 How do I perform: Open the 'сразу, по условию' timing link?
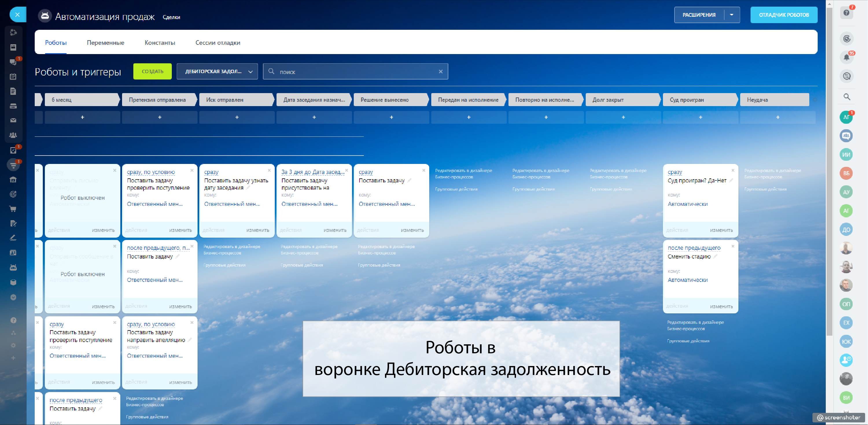[151, 172]
